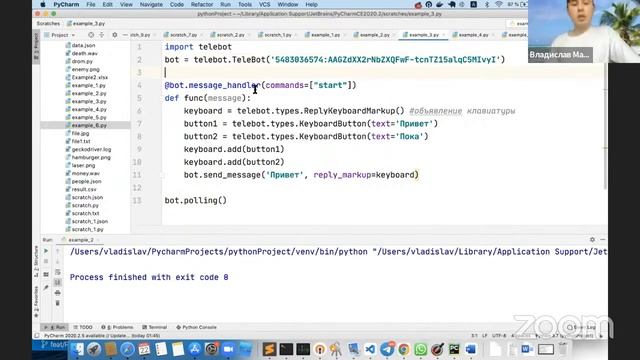Toggle the vertical Structure tool window tab

36,261
